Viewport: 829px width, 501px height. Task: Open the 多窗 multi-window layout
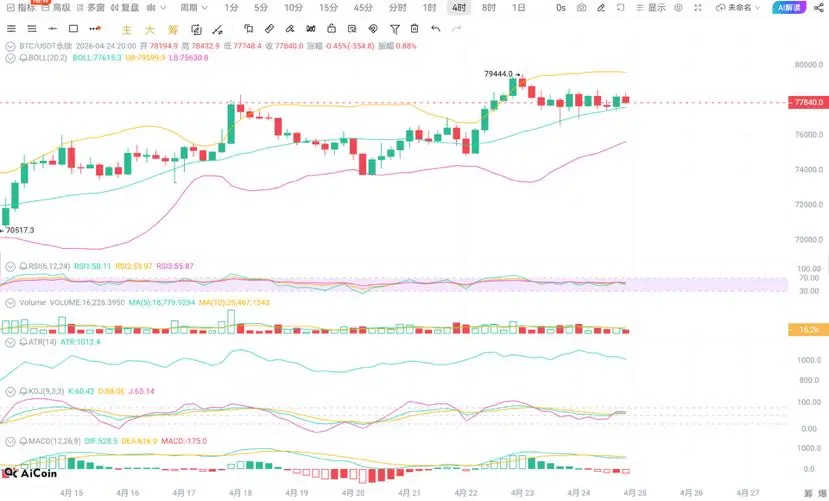[x=91, y=8]
